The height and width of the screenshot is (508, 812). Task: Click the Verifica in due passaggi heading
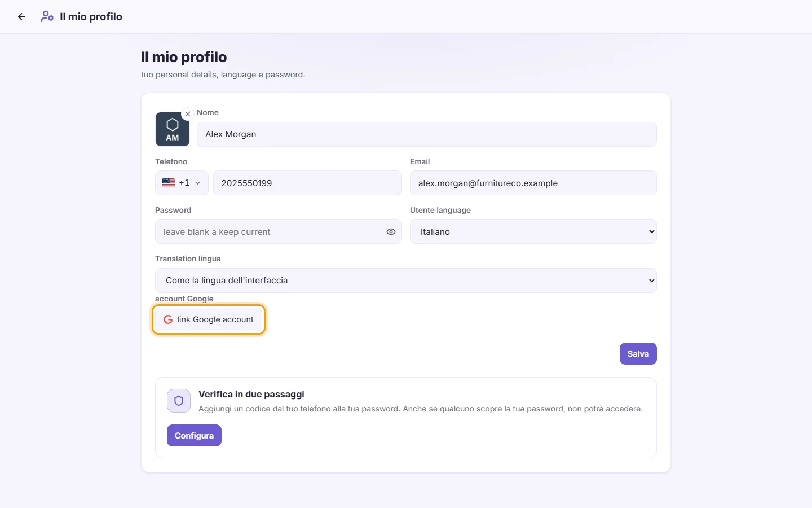coord(251,394)
